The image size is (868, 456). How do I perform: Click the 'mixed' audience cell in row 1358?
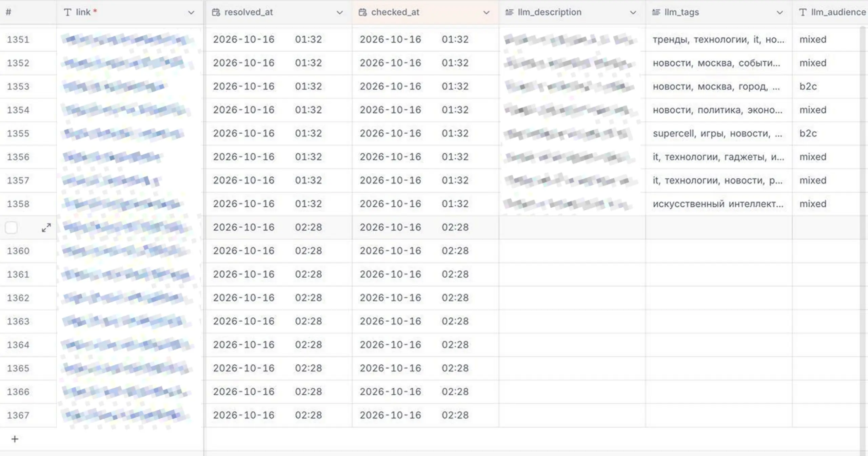(830, 204)
